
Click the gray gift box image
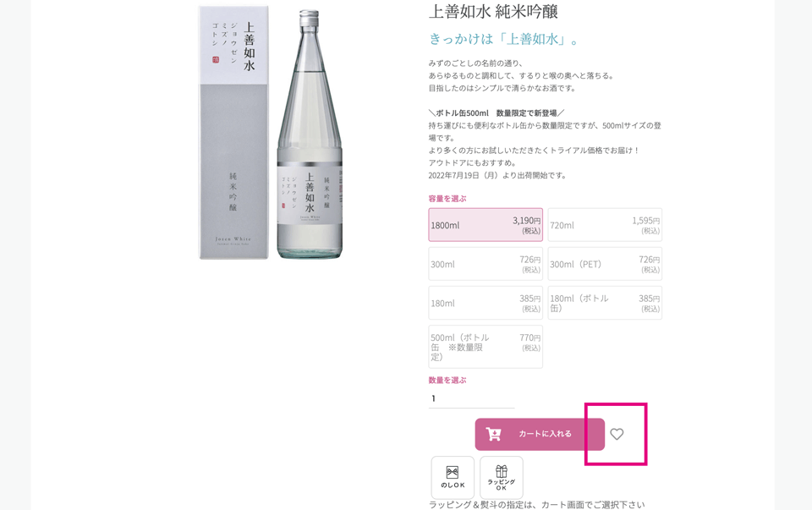tap(234, 133)
